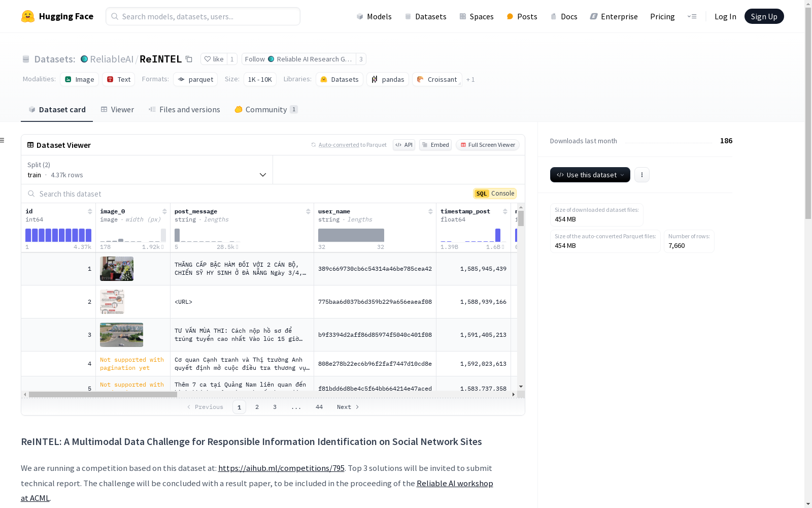Open the Models page
The width and height of the screenshot is (812, 508).
pyautogui.click(x=374, y=16)
